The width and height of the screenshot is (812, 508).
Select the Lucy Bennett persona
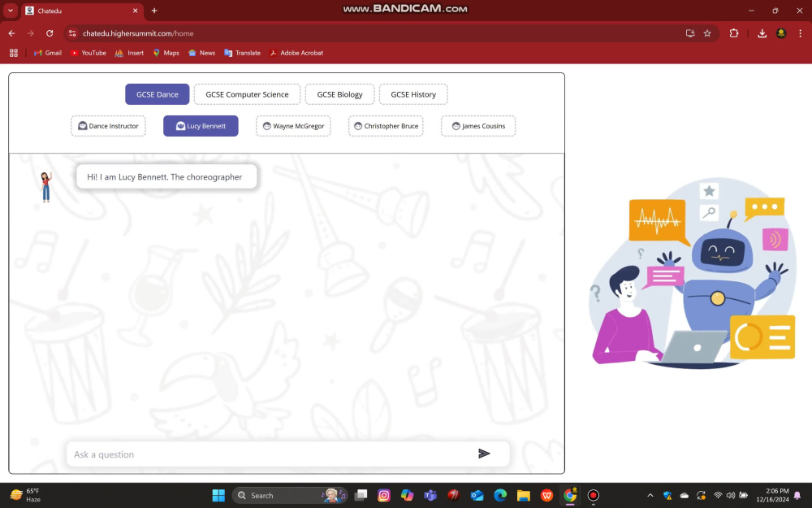201,126
